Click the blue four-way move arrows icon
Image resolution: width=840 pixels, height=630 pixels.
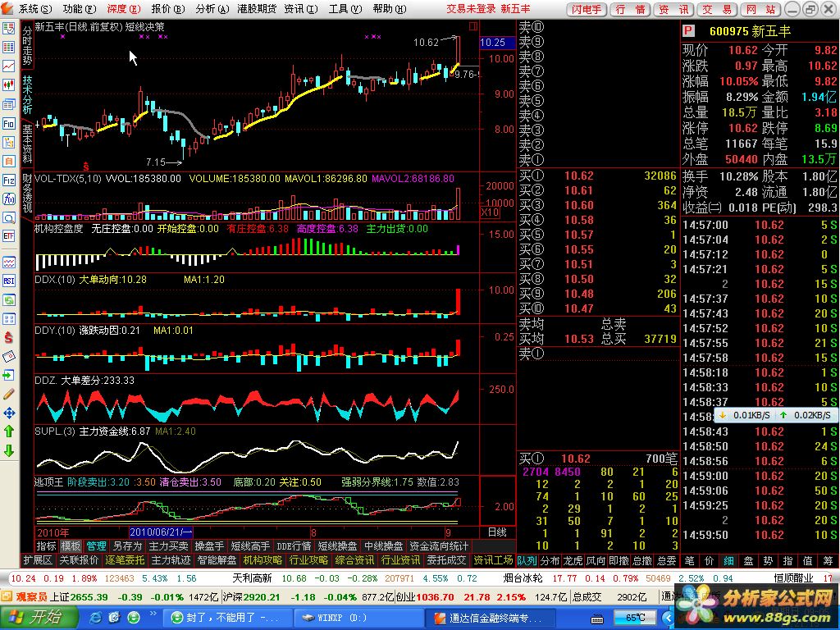(8, 413)
